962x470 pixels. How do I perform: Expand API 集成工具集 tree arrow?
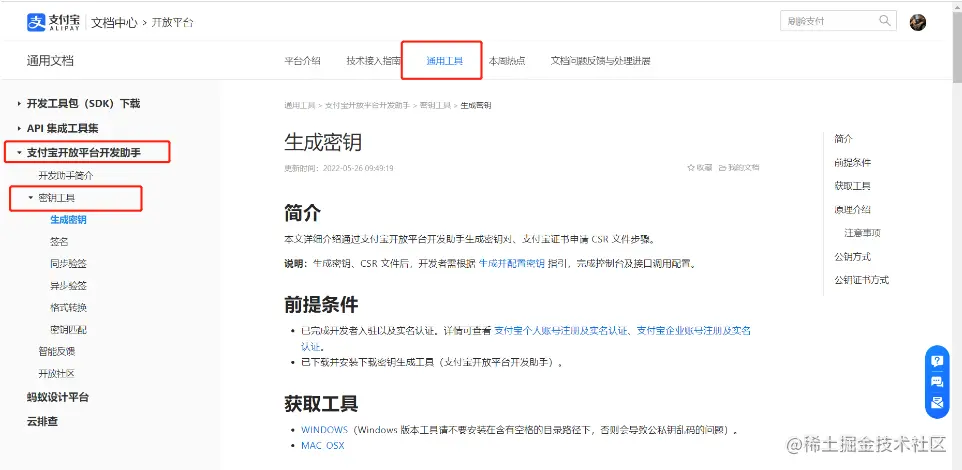coord(20,129)
